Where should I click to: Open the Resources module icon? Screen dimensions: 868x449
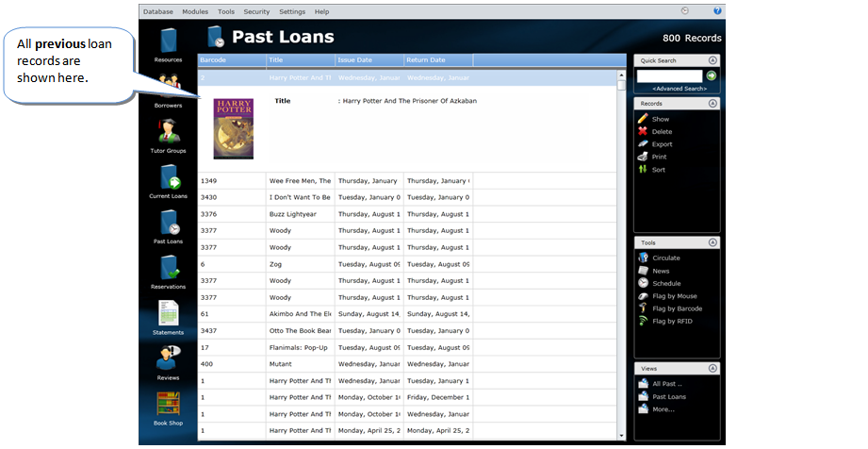(x=169, y=42)
